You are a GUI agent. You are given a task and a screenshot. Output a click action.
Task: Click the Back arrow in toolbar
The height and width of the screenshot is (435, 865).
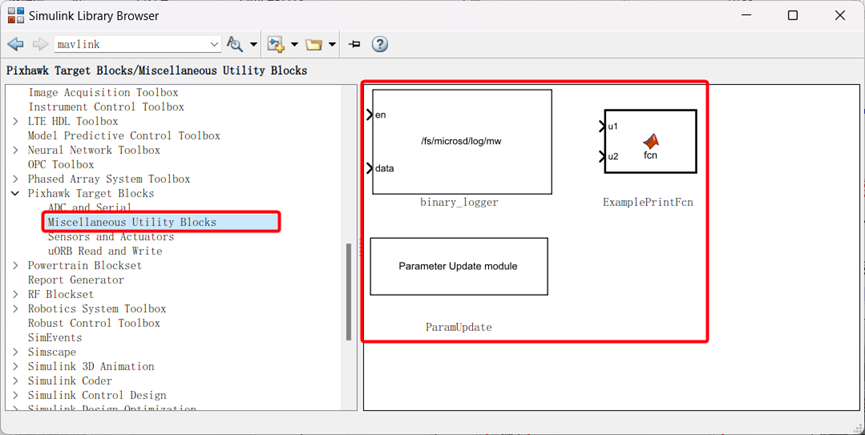(15, 44)
